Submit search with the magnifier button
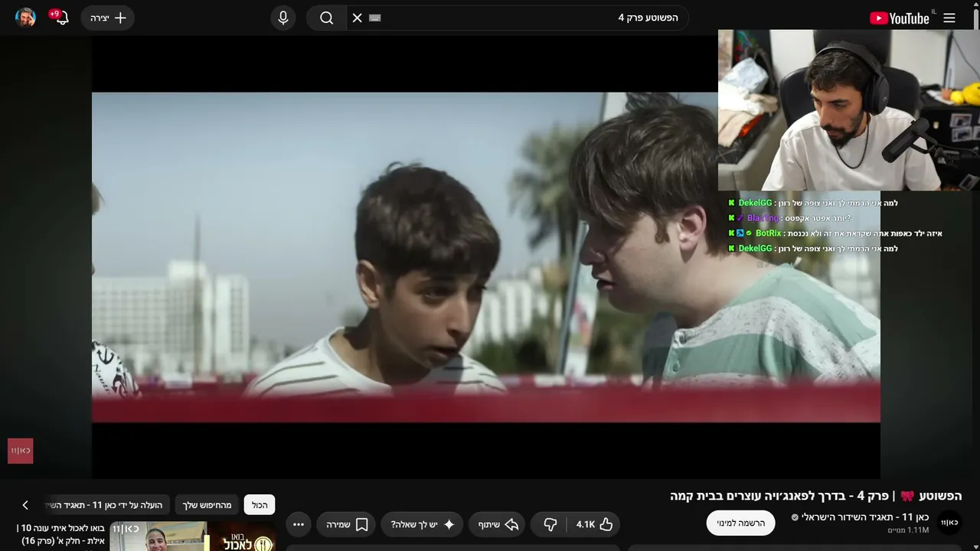Viewport: 980px width, 551px height. [x=327, y=18]
